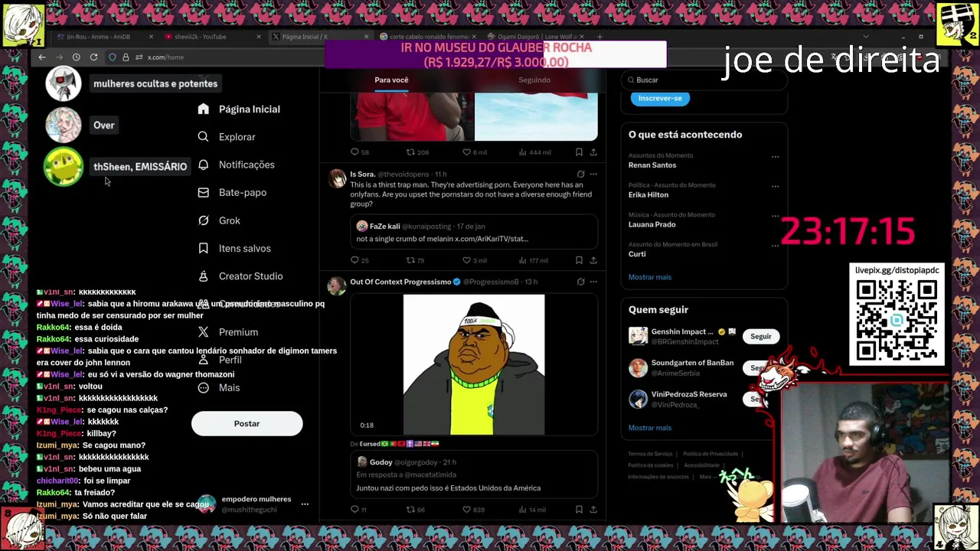Screen dimensions: 980x551
Task: Click browser reload button
Action: [x=93, y=57]
